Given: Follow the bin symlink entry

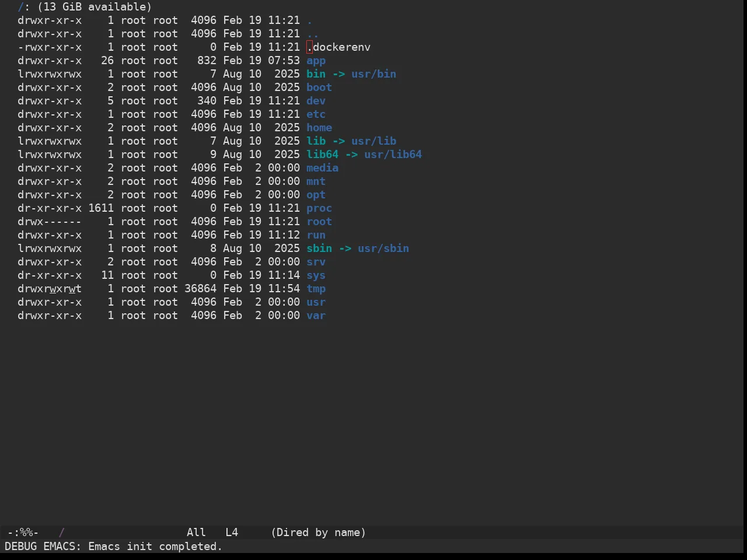Looking at the screenshot, I should click(x=316, y=74).
